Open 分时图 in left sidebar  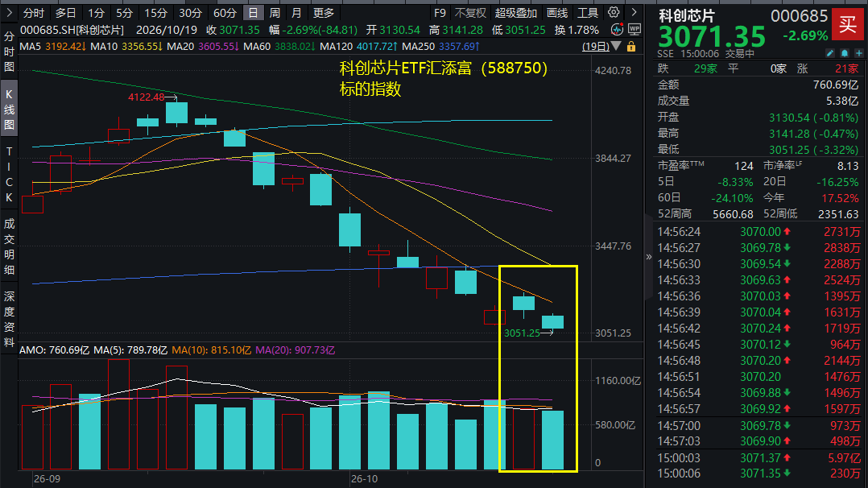pyautogui.click(x=9, y=52)
